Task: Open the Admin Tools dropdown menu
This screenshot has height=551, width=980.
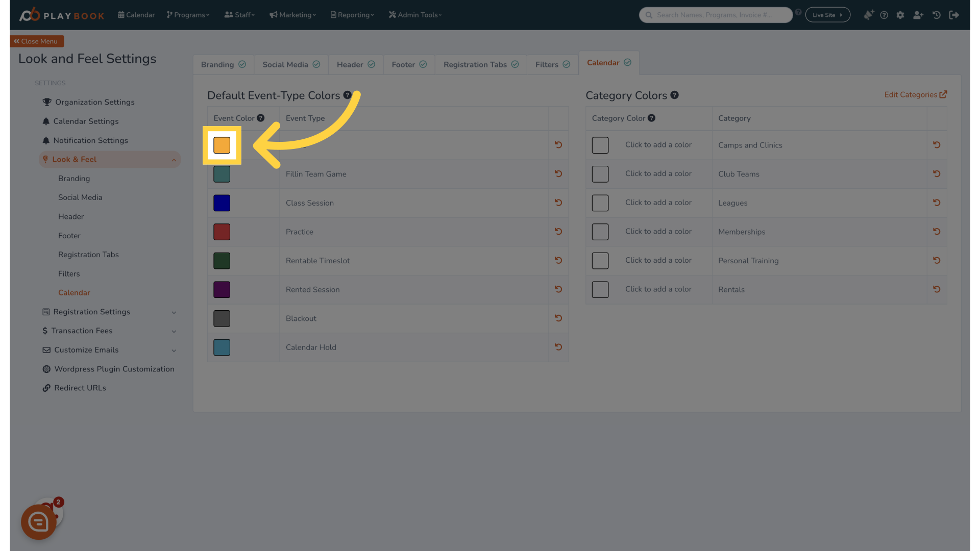Action: point(415,15)
